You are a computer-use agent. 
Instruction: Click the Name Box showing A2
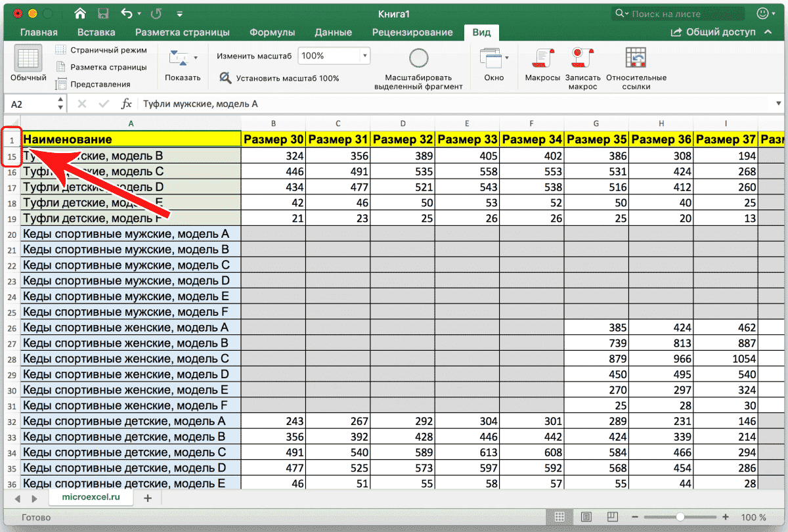coord(30,104)
